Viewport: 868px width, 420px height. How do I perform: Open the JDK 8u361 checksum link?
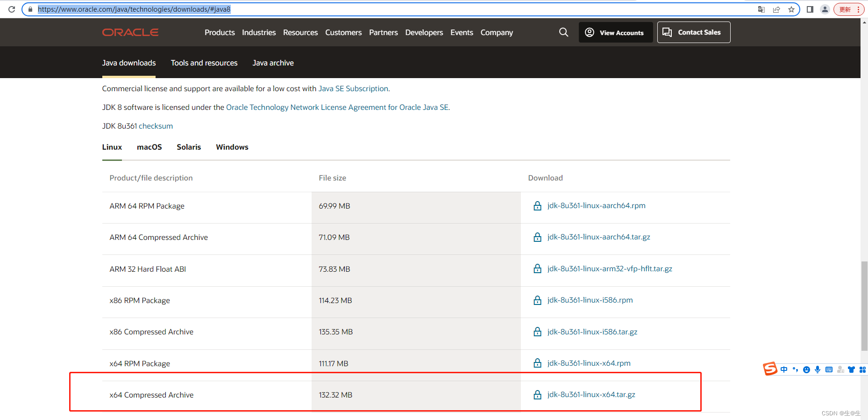(x=156, y=126)
